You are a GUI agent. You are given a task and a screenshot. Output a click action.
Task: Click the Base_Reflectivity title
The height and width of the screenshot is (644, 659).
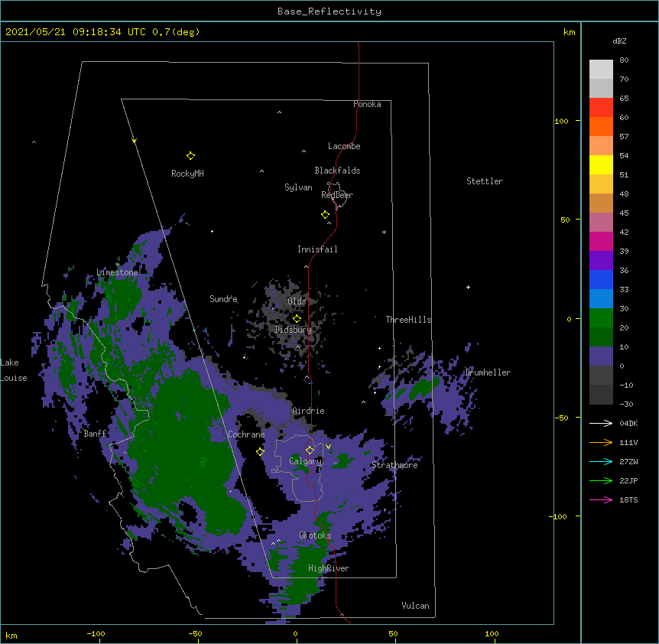tap(329, 11)
